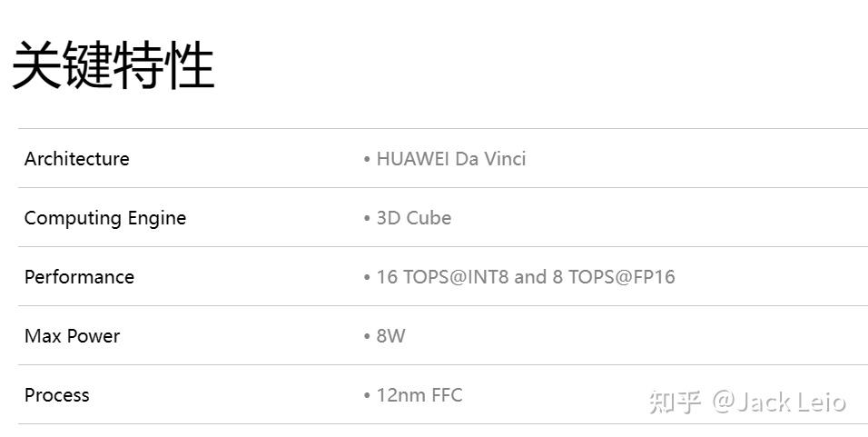
Task: Click the word HUAWEI in Architecture value
Action: 412,159
